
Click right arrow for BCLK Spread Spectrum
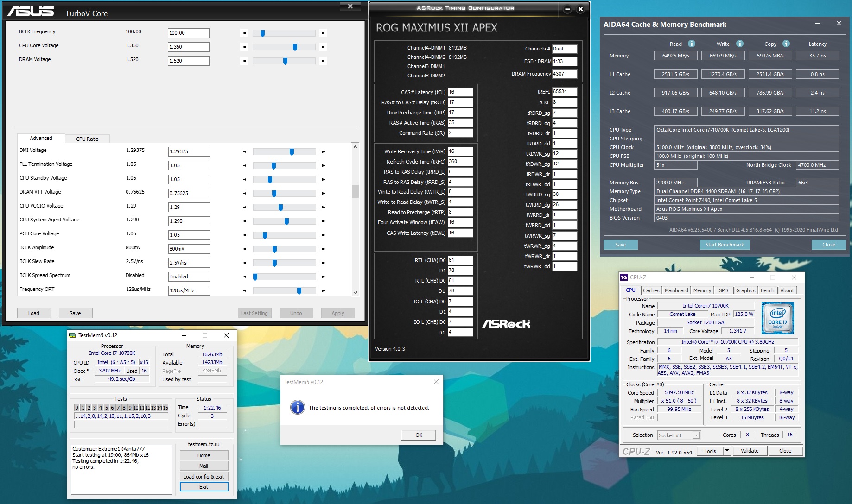pyautogui.click(x=324, y=277)
